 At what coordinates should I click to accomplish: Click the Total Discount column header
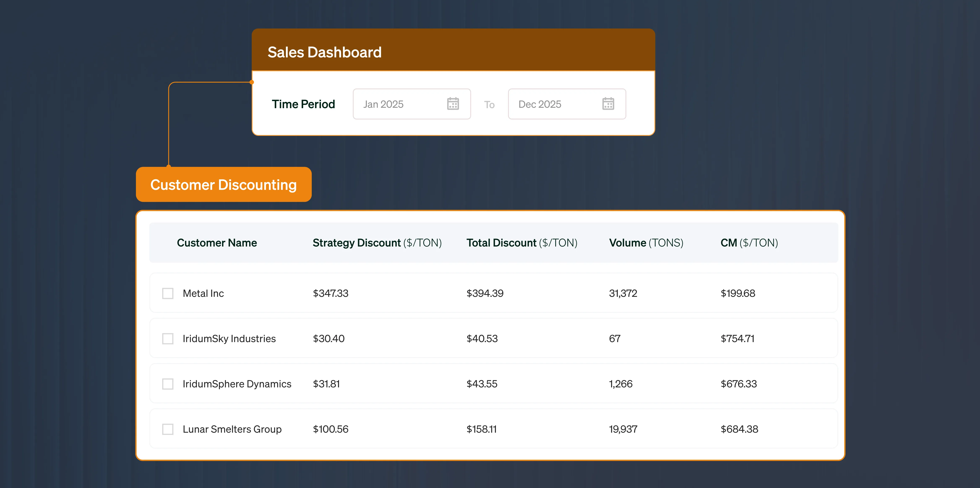(522, 243)
